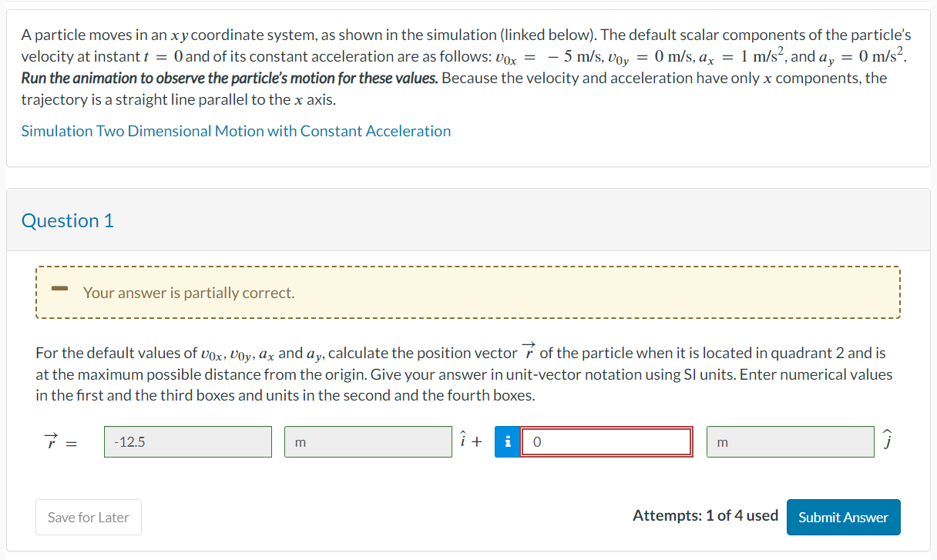
Task: Click the ĵ symbol after the last box
Action: tap(888, 441)
